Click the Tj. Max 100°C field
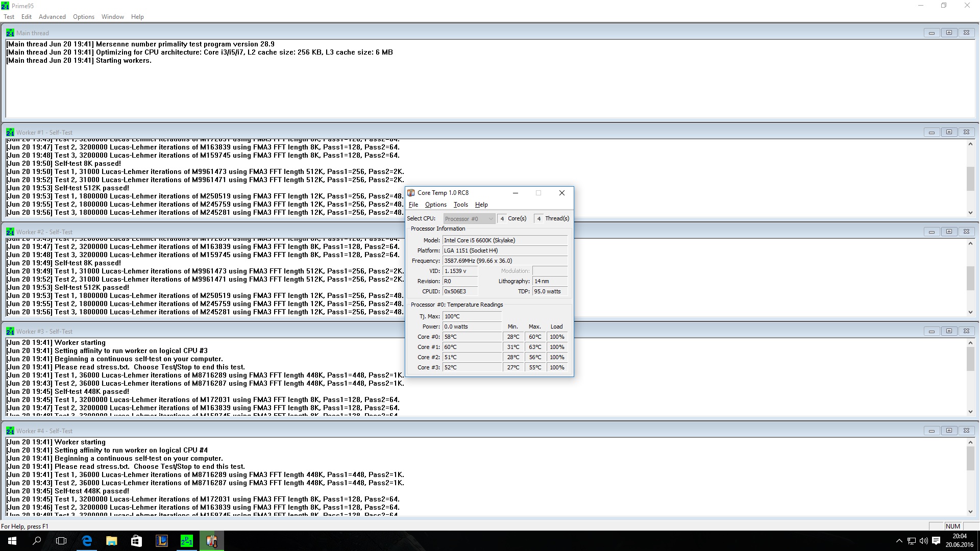The width and height of the screenshot is (980, 551). pos(472,316)
